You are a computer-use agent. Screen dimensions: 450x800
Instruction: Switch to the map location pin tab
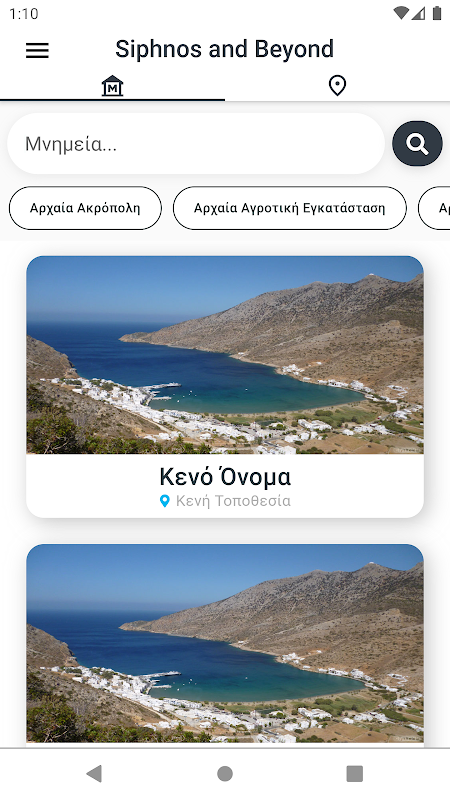point(337,86)
